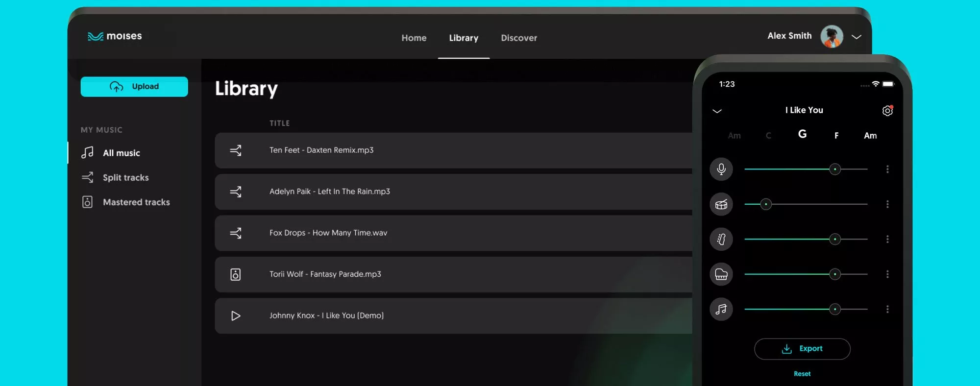Viewport: 980px width, 386px height.
Task: Switch to the Discover tab
Action: [519, 38]
